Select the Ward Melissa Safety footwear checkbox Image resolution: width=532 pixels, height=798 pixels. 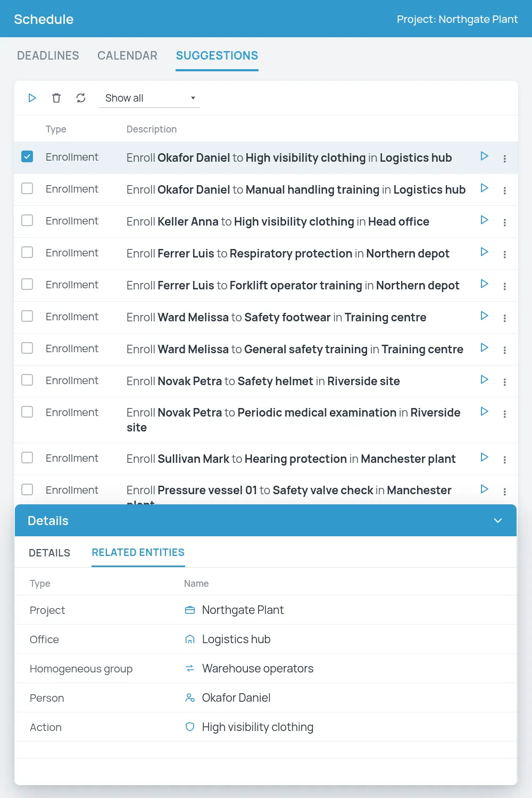[27, 316]
